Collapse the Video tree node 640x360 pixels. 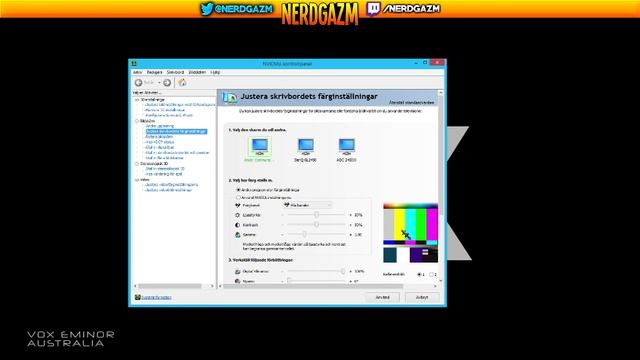coord(137,180)
